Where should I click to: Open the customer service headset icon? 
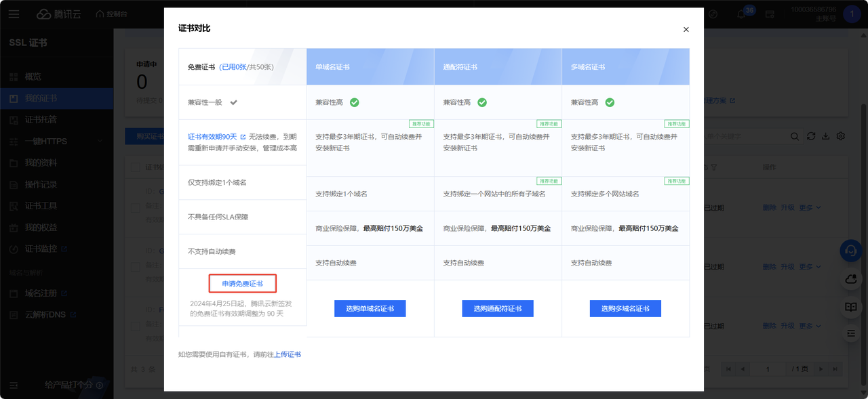850,251
